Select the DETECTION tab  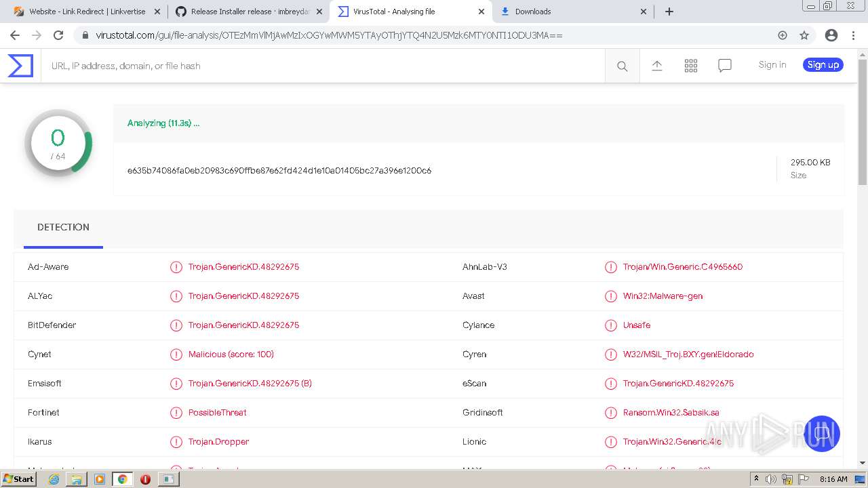(63, 227)
